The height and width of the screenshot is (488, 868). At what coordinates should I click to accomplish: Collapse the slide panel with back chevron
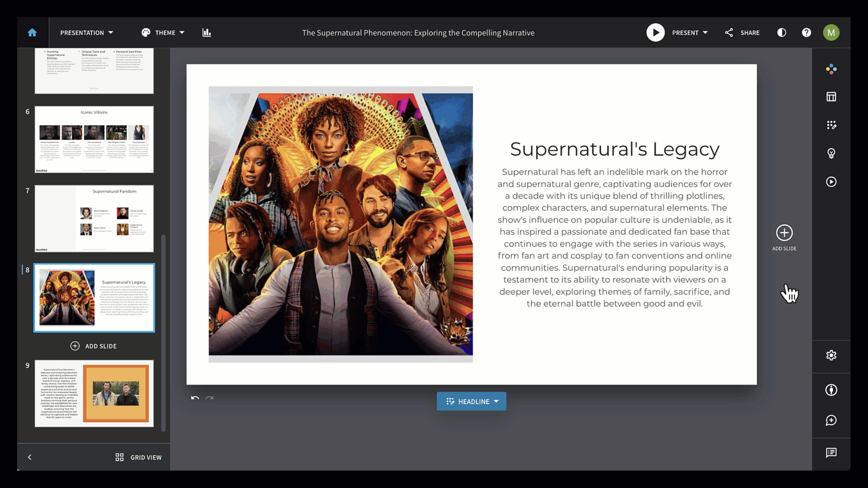[x=30, y=457]
